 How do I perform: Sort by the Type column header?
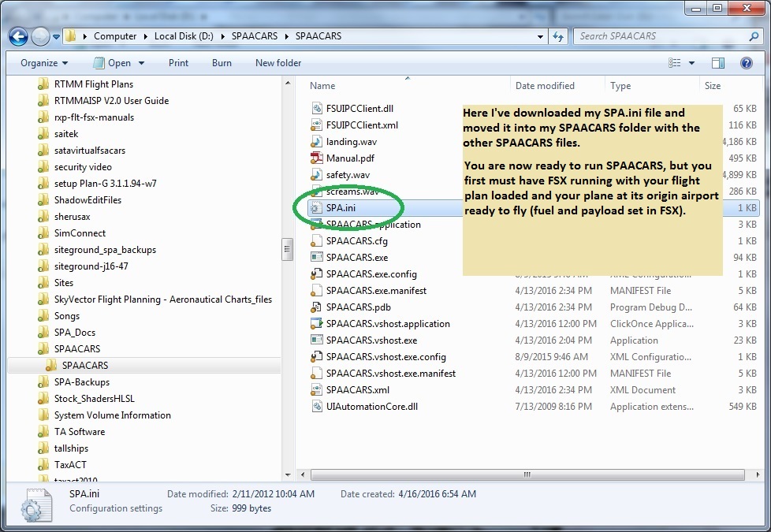(x=620, y=86)
